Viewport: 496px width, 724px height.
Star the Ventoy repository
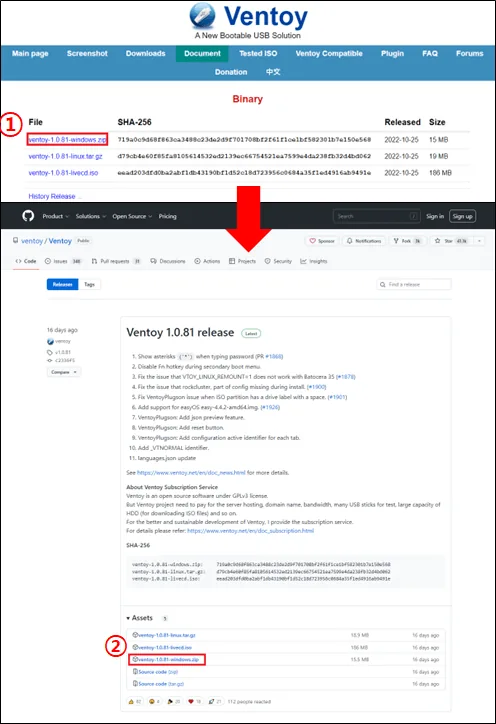[450, 241]
